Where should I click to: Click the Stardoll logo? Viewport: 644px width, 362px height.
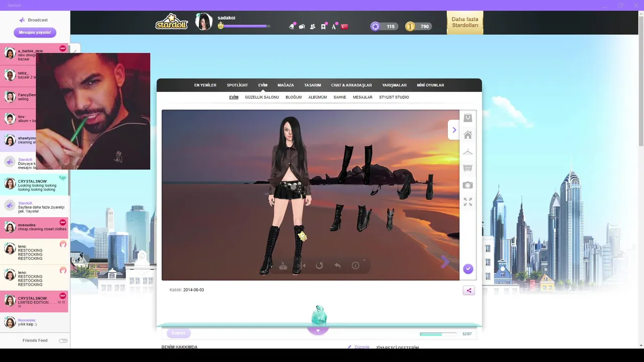(172, 22)
